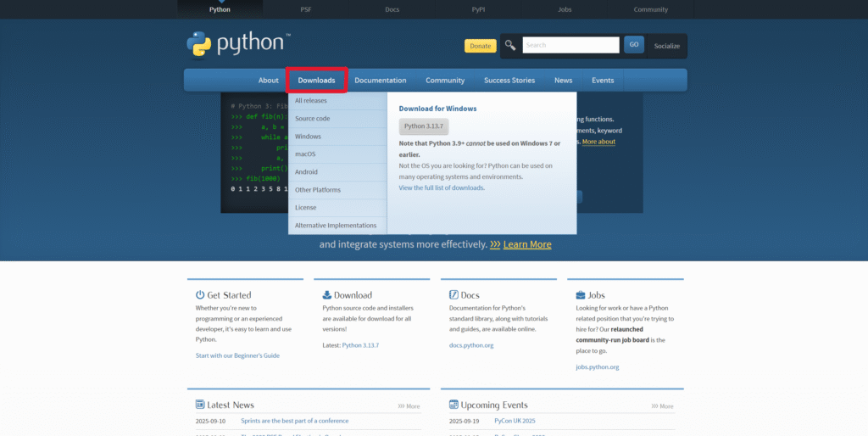Open the Downloads dropdown menu

click(x=316, y=81)
